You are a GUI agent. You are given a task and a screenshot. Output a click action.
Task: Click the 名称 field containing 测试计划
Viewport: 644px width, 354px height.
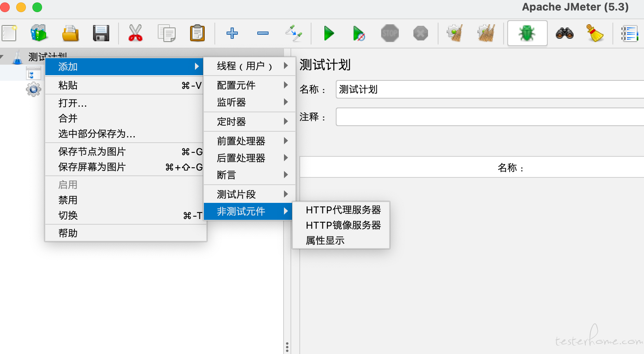490,89
